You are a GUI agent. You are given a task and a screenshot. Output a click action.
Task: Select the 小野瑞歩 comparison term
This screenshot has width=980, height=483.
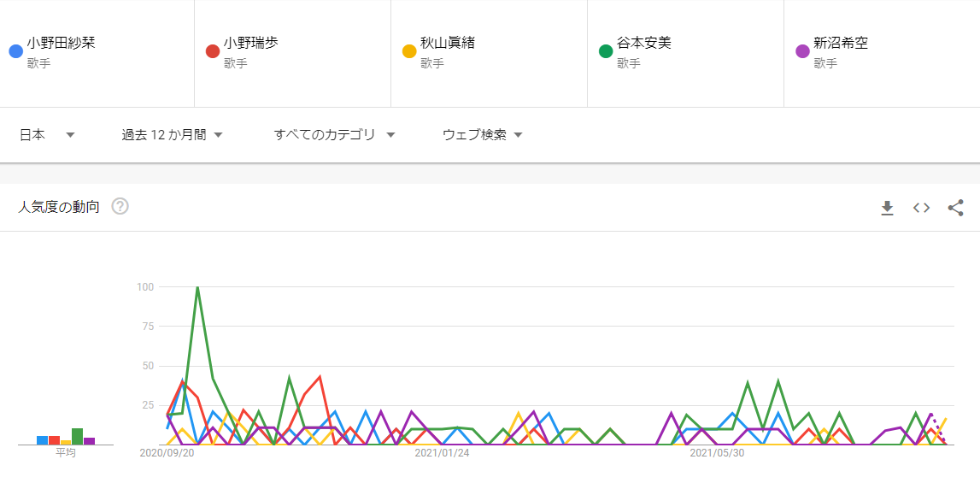click(251, 43)
